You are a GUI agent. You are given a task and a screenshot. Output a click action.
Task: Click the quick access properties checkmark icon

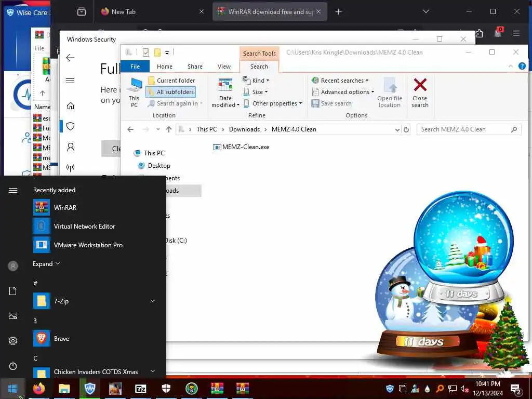pos(146,52)
